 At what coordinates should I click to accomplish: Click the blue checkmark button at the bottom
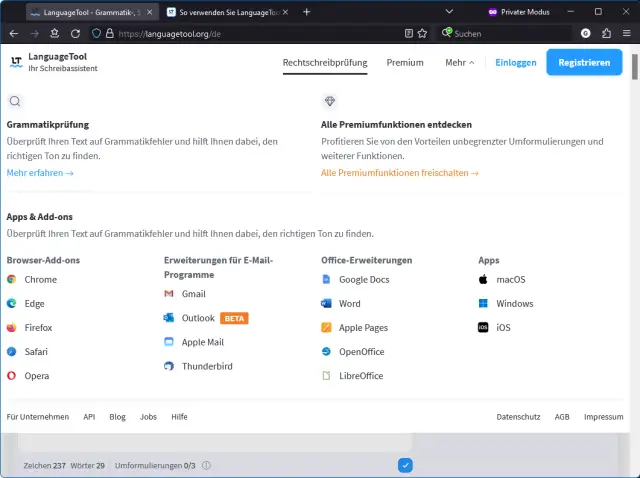(405, 465)
